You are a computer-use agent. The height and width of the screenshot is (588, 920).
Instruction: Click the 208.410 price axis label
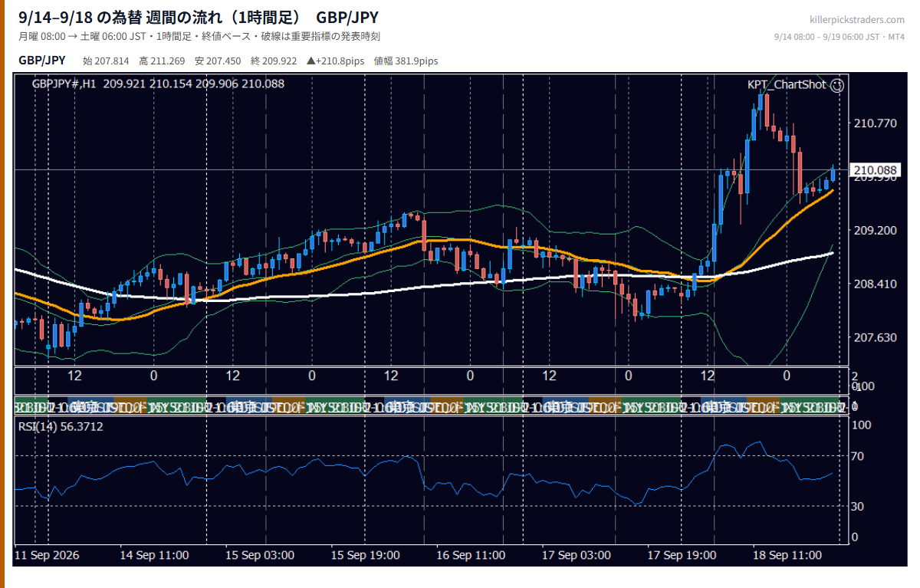[875, 284]
